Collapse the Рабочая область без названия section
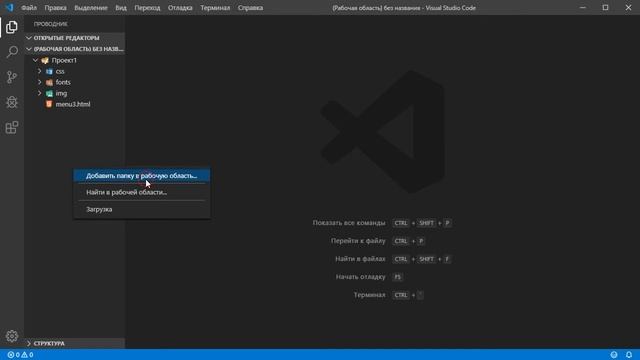 coord(29,49)
